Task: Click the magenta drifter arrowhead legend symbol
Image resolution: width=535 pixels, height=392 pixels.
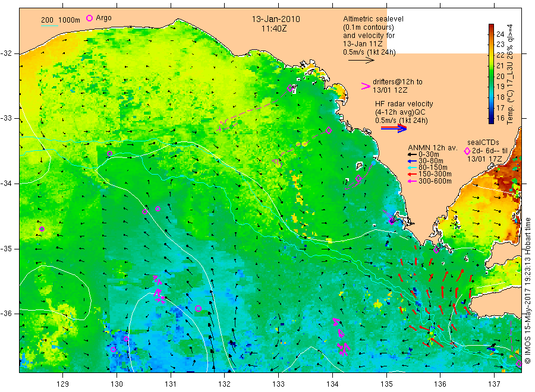Action: click(366, 86)
